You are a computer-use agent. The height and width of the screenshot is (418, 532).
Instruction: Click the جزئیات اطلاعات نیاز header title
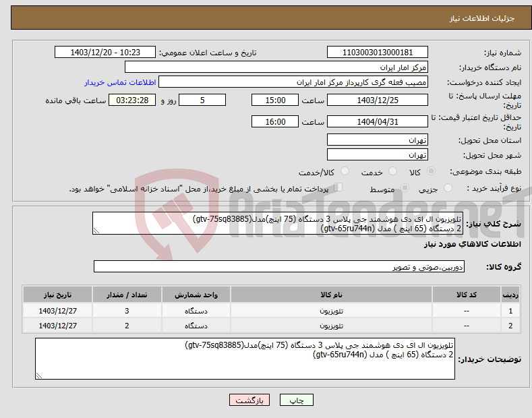[482, 18]
